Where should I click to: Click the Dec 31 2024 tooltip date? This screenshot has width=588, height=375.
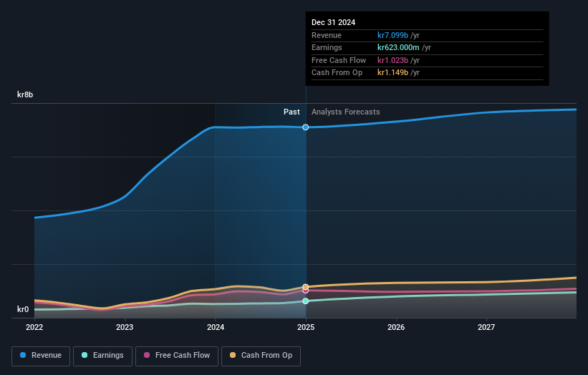point(333,22)
